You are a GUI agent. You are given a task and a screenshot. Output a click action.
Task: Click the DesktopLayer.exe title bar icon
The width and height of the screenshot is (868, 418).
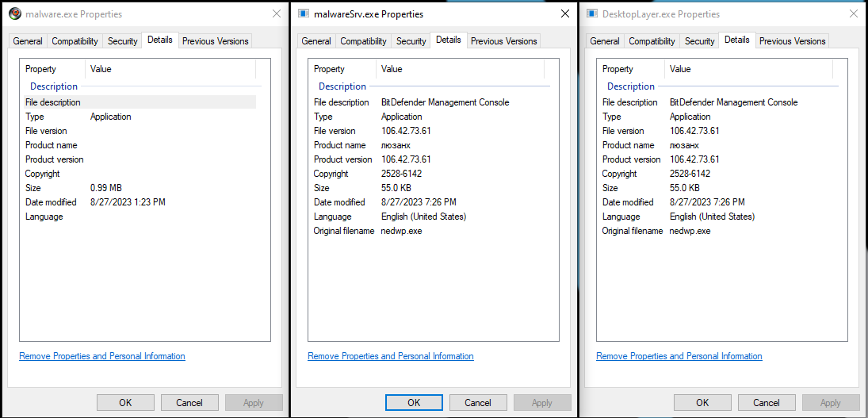pos(592,14)
